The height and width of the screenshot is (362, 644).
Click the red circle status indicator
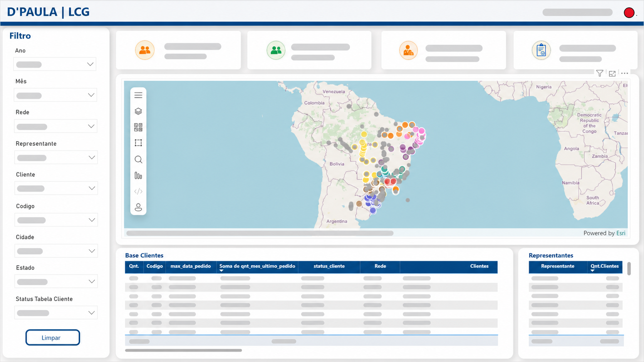[629, 13]
